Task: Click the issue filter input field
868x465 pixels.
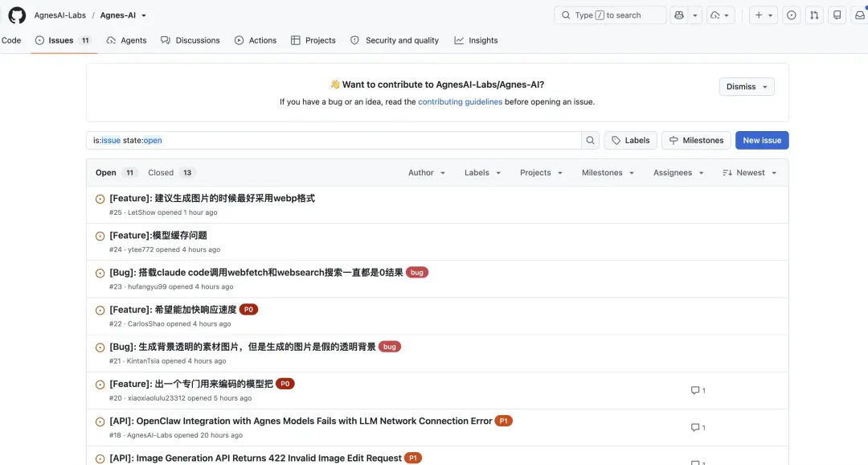Action: tap(334, 140)
